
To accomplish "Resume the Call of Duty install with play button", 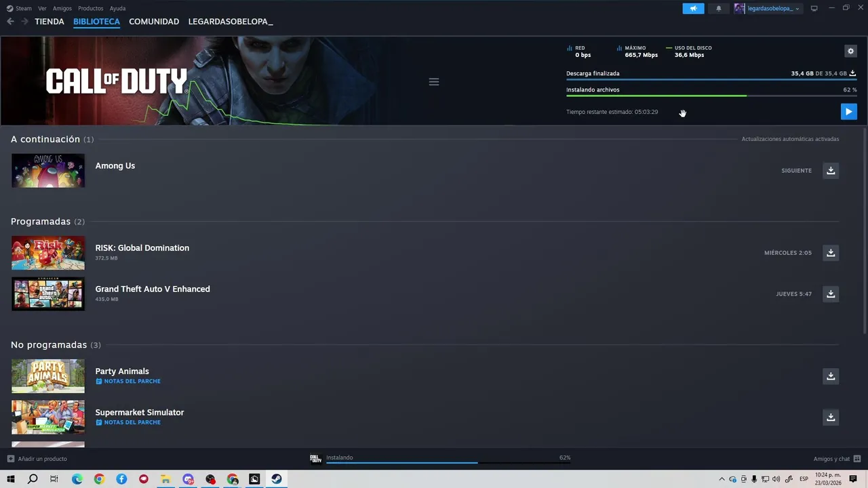I will (848, 112).
